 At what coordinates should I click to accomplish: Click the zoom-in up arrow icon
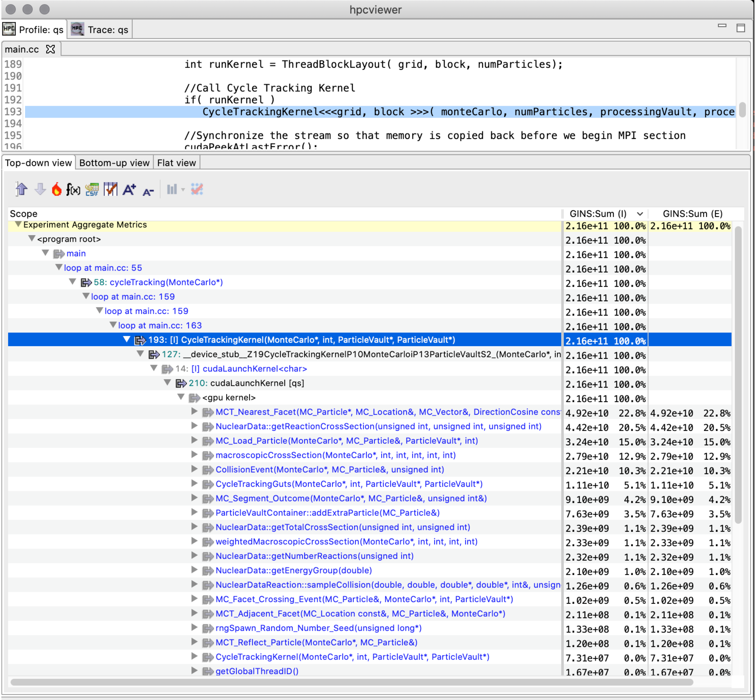tap(22, 189)
